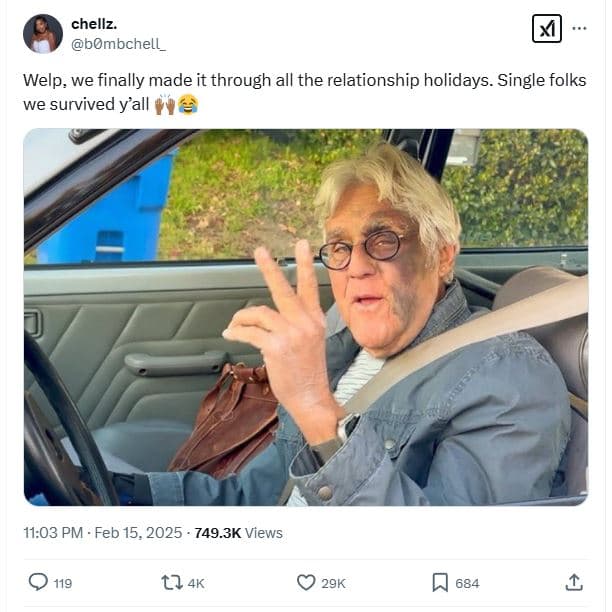Click the 119 replies count
Image resolution: width=612 pixels, height=612 pixels.
[62, 583]
